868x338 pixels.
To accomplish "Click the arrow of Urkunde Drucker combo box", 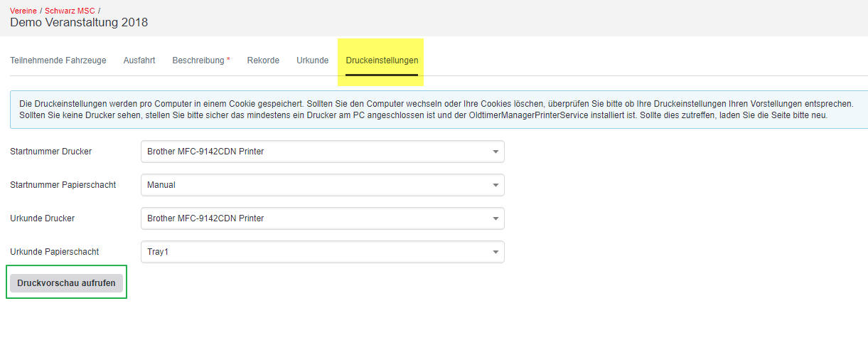I will point(495,218).
